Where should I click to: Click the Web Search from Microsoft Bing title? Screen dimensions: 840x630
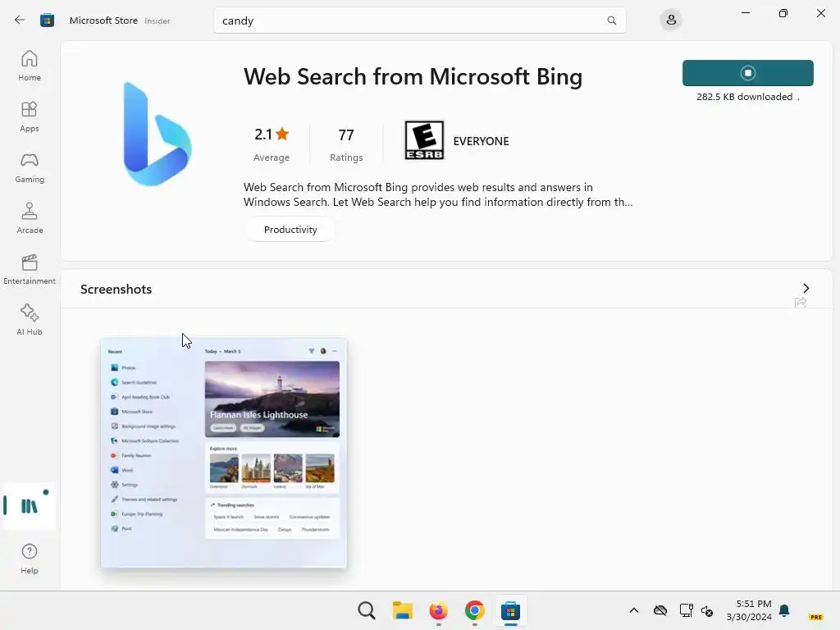pyautogui.click(x=413, y=76)
